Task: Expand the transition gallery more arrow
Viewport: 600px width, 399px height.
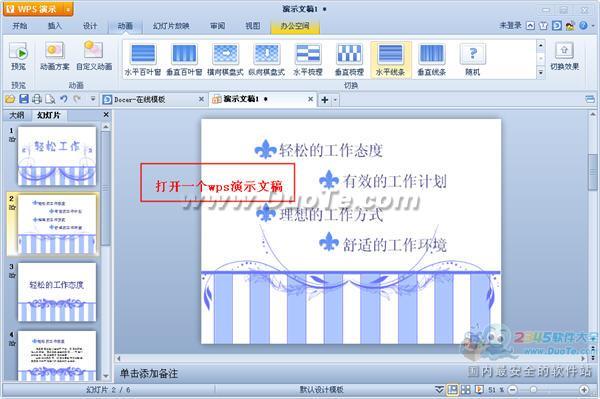Action: coord(540,72)
